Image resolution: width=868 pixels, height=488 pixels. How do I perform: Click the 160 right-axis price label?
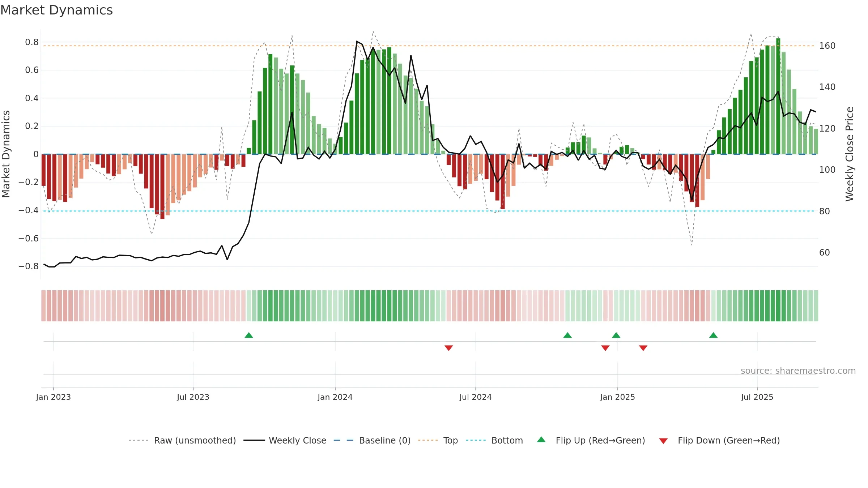(827, 46)
